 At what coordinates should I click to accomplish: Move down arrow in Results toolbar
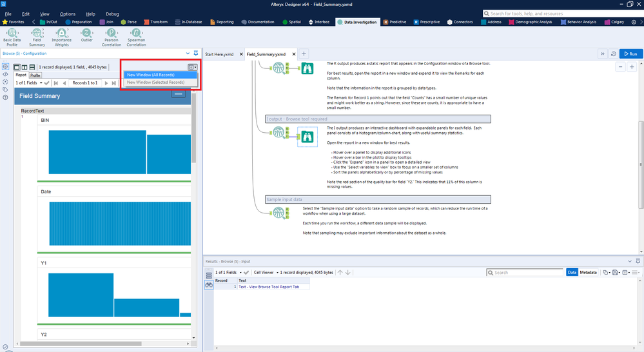(x=348, y=272)
